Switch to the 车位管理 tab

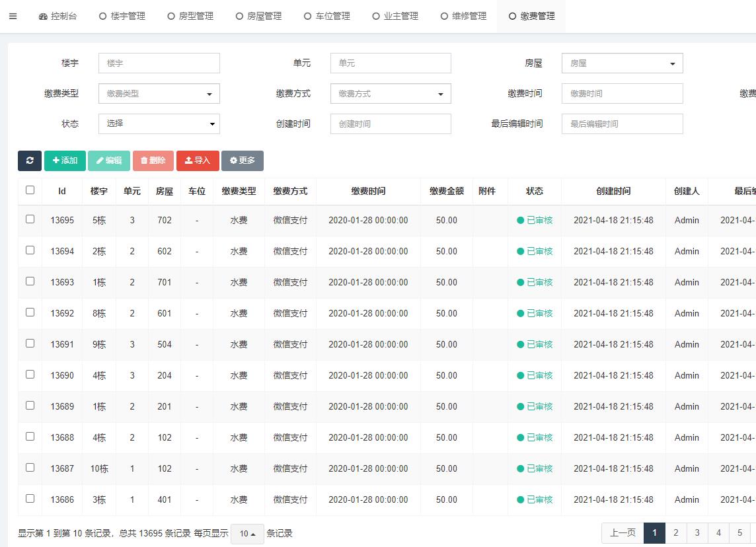pos(327,17)
